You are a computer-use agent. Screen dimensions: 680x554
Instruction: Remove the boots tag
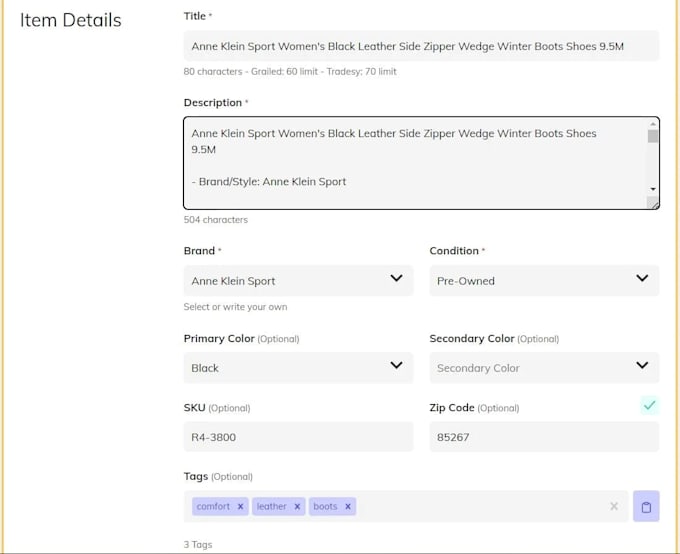(348, 506)
